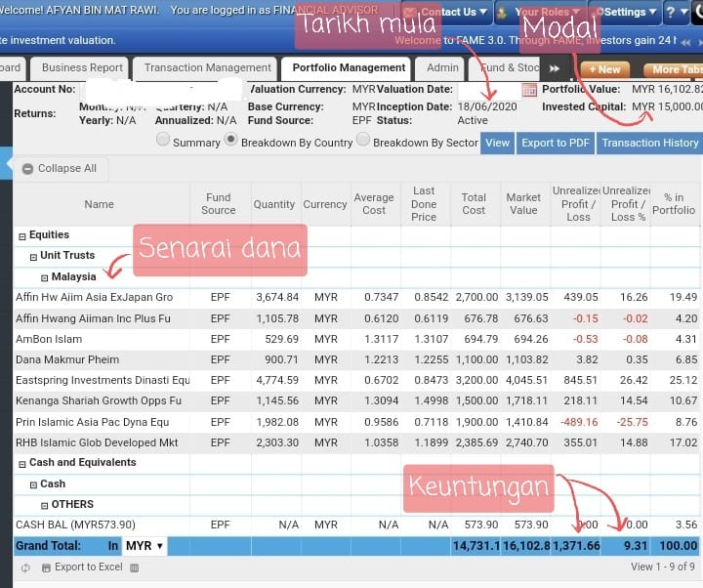Image resolution: width=703 pixels, height=588 pixels.
Task: Open the Grand Total currency dropdown
Action: tap(145, 546)
